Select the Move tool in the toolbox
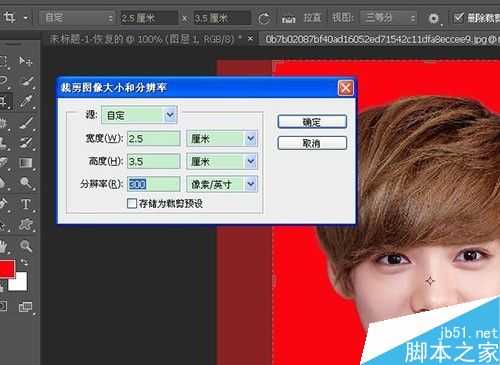The width and height of the screenshot is (500, 365). (x=26, y=61)
